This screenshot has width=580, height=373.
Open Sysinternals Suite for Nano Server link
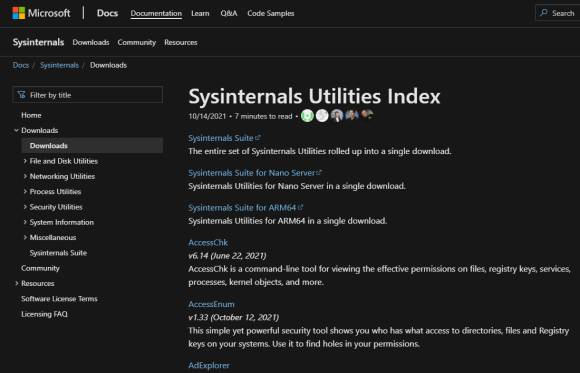point(252,173)
